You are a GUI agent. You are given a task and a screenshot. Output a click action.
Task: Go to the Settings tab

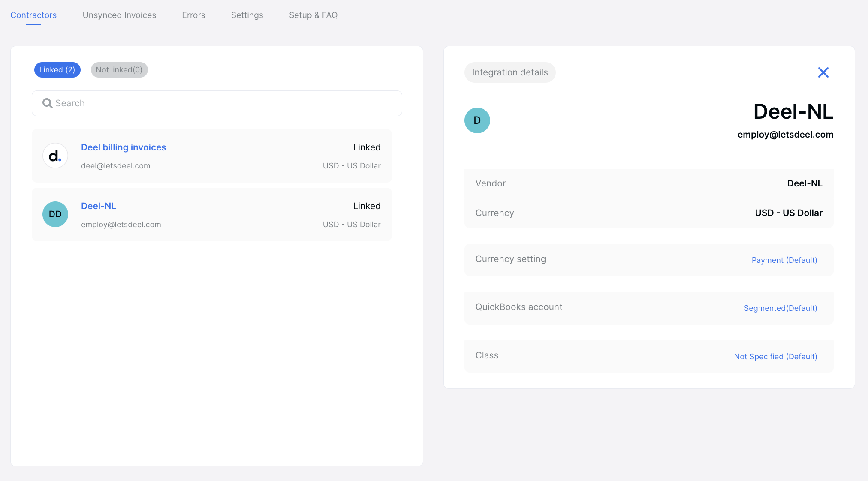tap(247, 15)
